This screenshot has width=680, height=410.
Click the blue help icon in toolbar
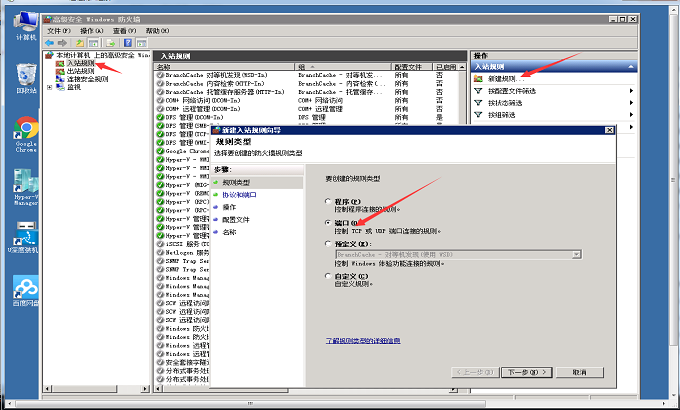(127, 43)
